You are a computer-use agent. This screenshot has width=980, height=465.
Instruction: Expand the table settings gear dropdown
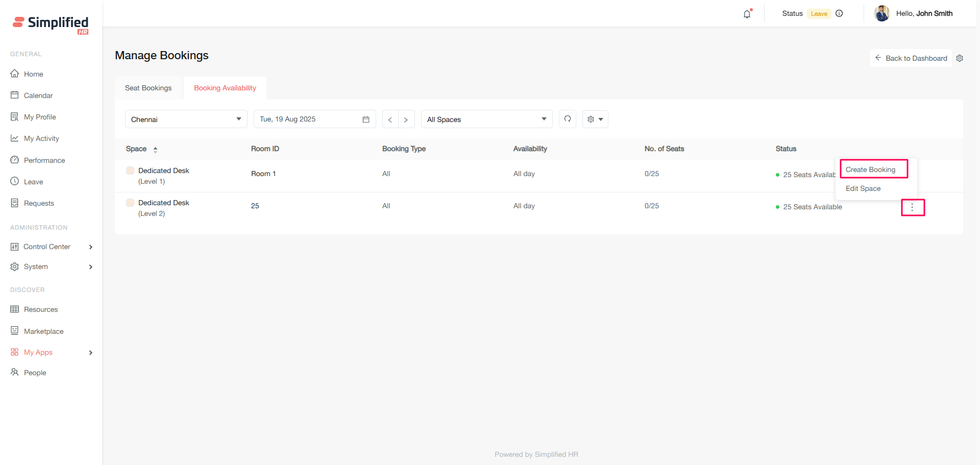tap(595, 119)
